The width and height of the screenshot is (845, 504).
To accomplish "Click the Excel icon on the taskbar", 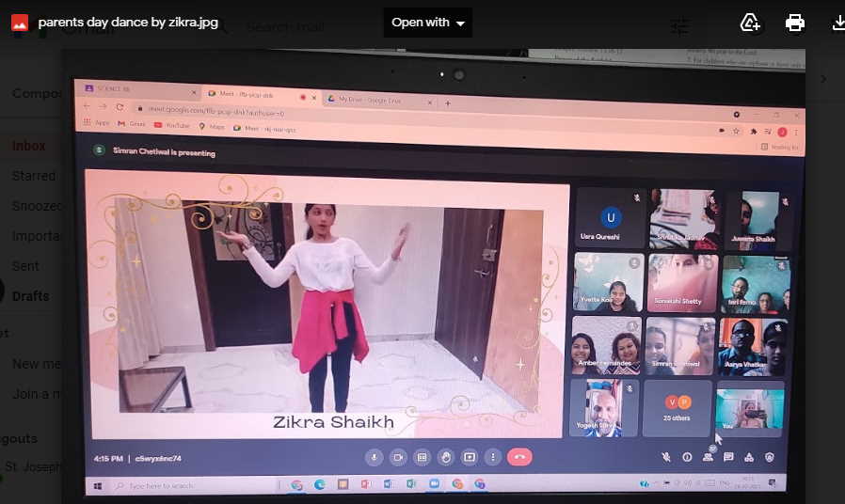I will pyautogui.click(x=411, y=484).
